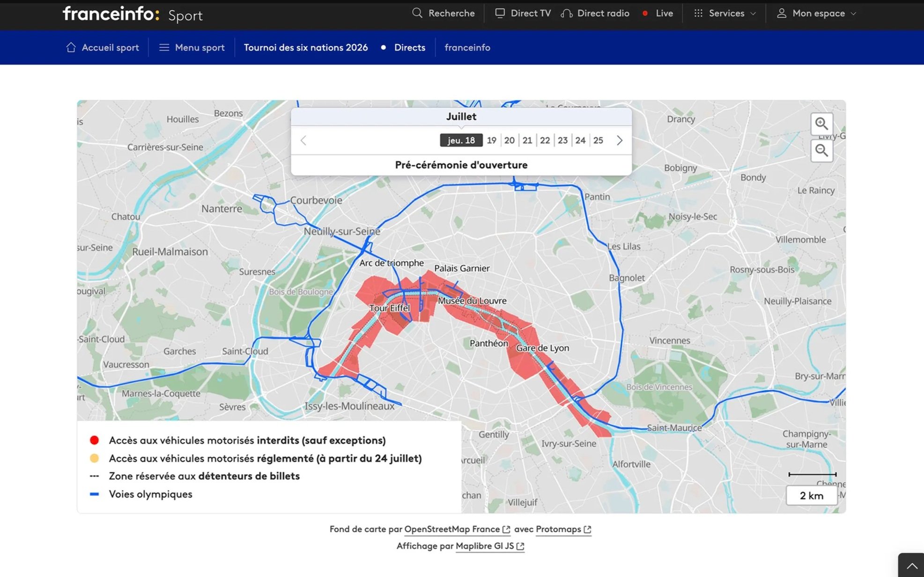
Task: Open the Accueil sport page
Action: point(111,47)
